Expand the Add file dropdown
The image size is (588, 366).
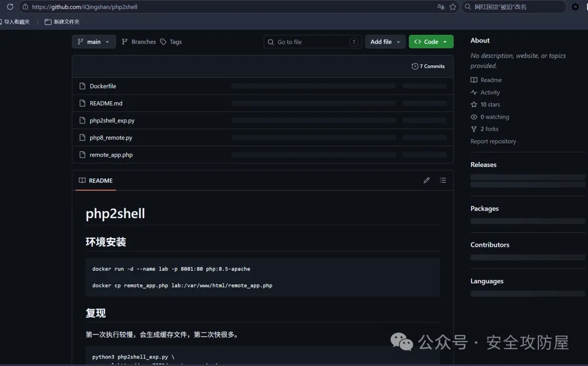[385, 41]
